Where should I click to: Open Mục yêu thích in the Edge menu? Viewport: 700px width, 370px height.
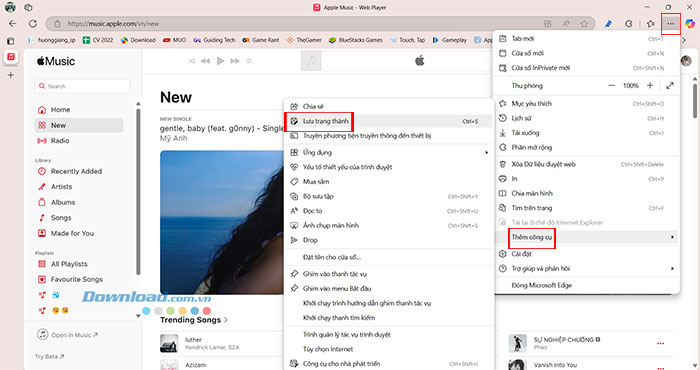point(587,104)
